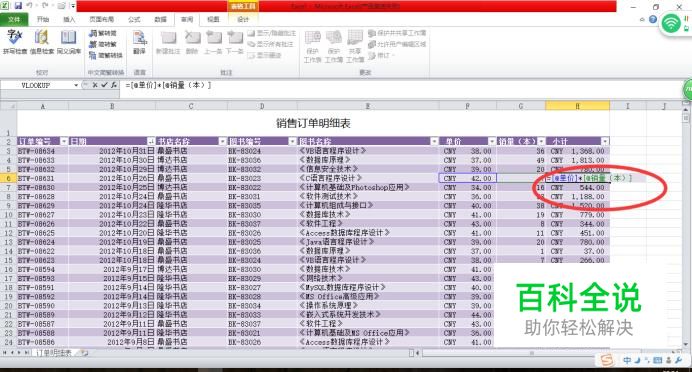Open Track Changes (修订) dropdown
Viewport: 692px width, 372px height.
point(381,55)
